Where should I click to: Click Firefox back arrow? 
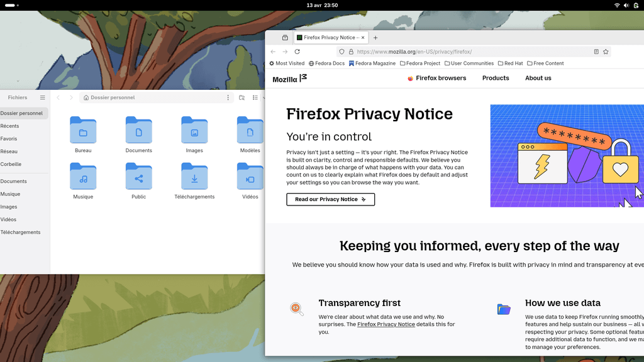pos(273,52)
